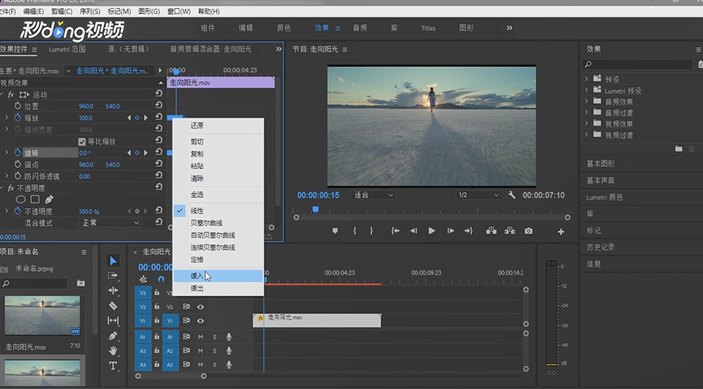Select the Track Select Forward tool

[x=113, y=275]
